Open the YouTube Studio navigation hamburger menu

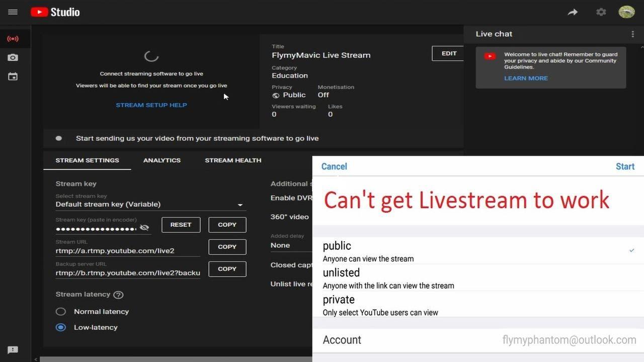coord(13,12)
